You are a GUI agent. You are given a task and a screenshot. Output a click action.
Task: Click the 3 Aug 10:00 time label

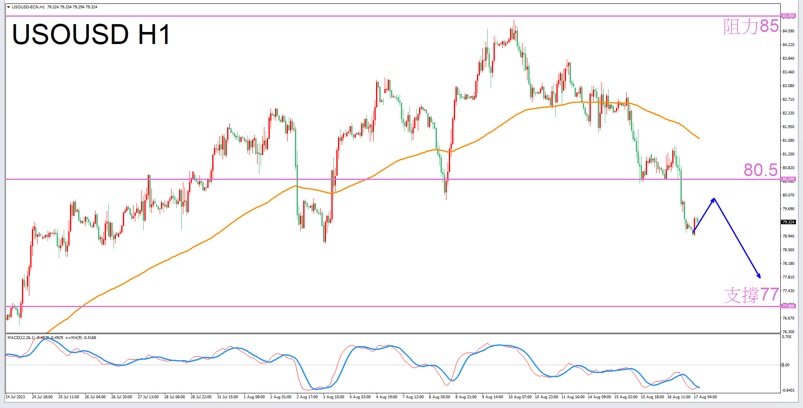click(x=334, y=397)
